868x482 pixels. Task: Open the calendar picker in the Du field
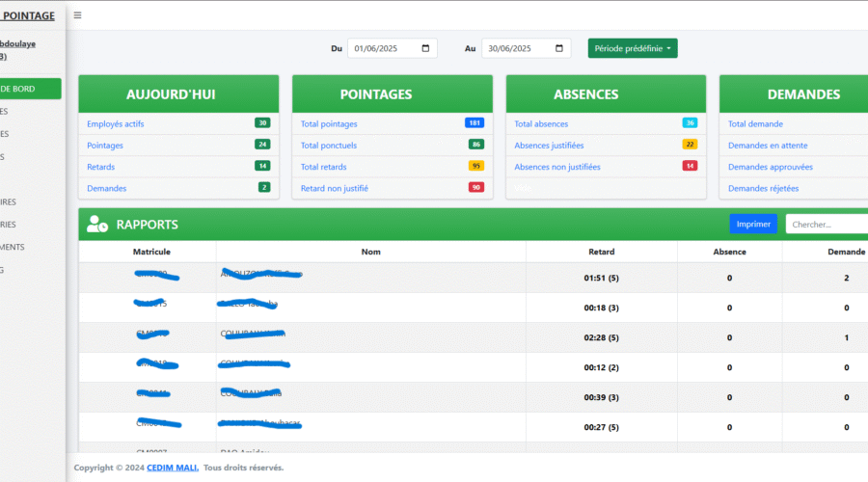(x=425, y=48)
